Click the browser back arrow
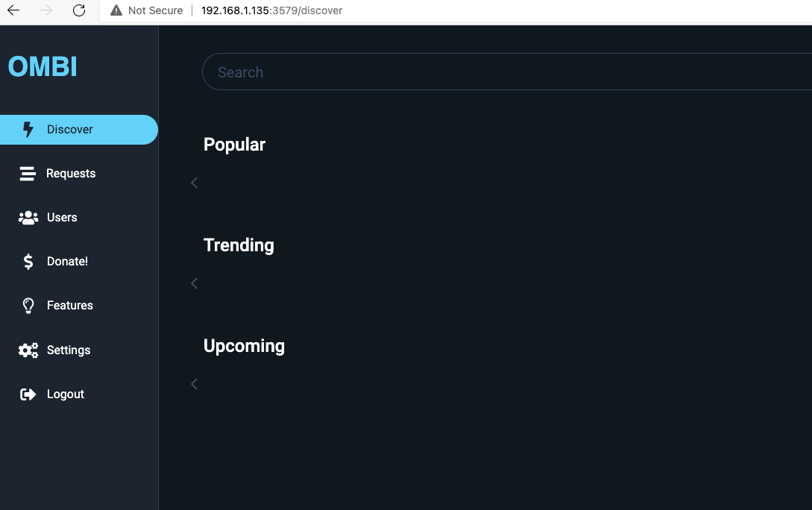Screen dimensions: 812x510 tap(12, 10)
